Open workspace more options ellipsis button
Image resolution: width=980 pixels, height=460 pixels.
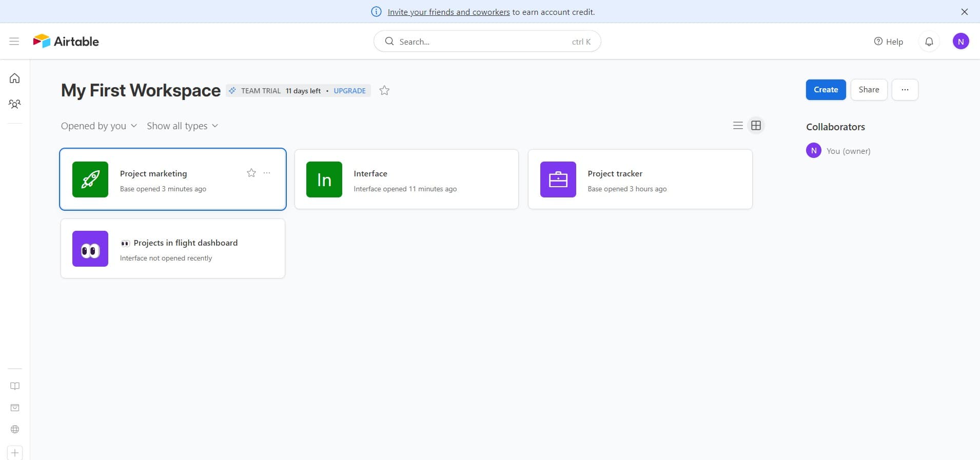point(905,90)
